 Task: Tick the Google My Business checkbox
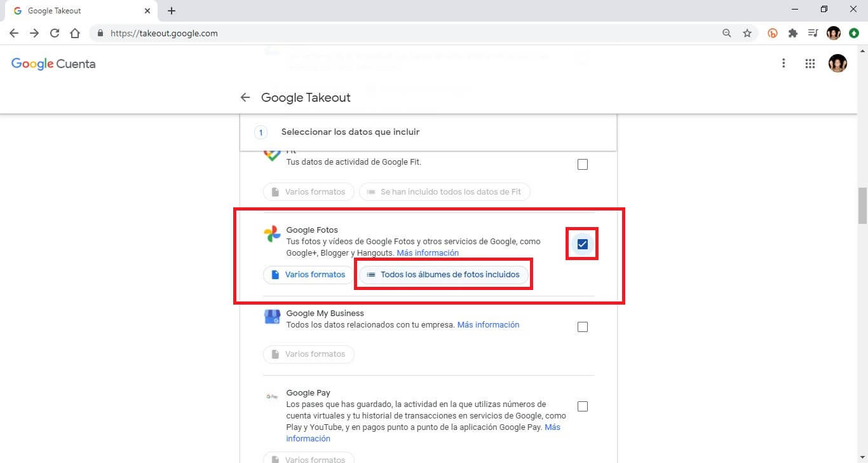(583, 327)
